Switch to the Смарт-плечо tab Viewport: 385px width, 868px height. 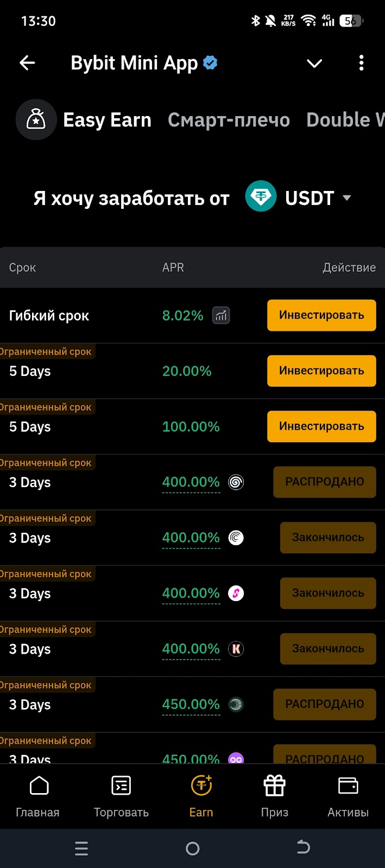pos(229,120)
